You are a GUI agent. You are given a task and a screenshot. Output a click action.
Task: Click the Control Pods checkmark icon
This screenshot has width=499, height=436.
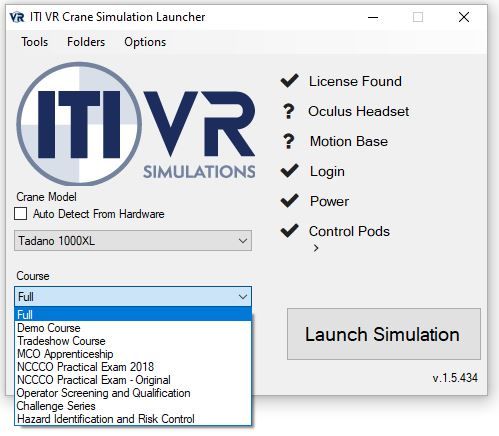point(289,230)
